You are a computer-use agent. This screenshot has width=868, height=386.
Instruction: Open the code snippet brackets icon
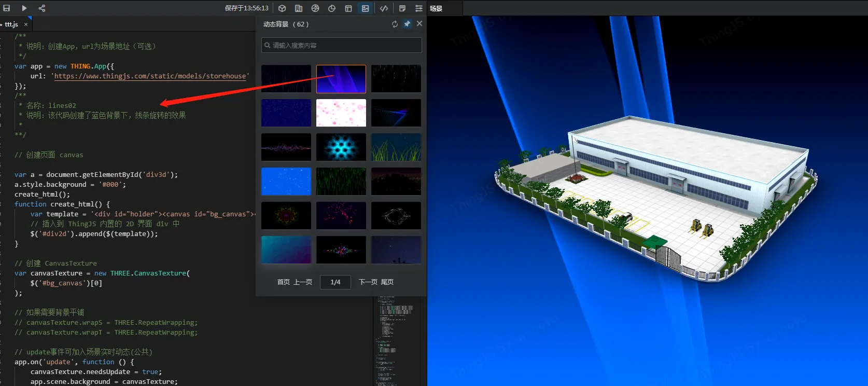(384, 8)
